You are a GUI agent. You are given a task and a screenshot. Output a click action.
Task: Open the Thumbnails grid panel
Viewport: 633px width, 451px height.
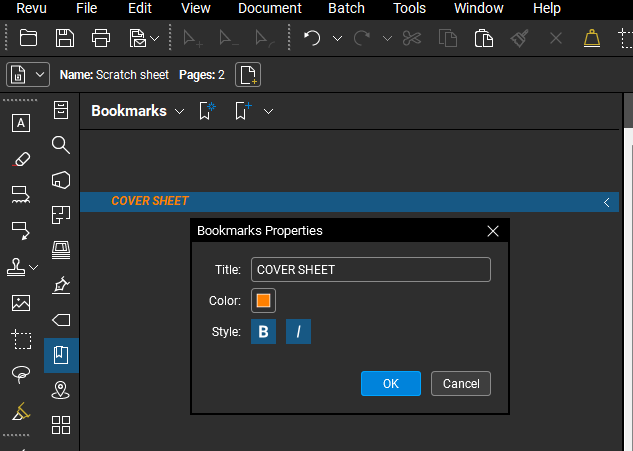(61, 425)
